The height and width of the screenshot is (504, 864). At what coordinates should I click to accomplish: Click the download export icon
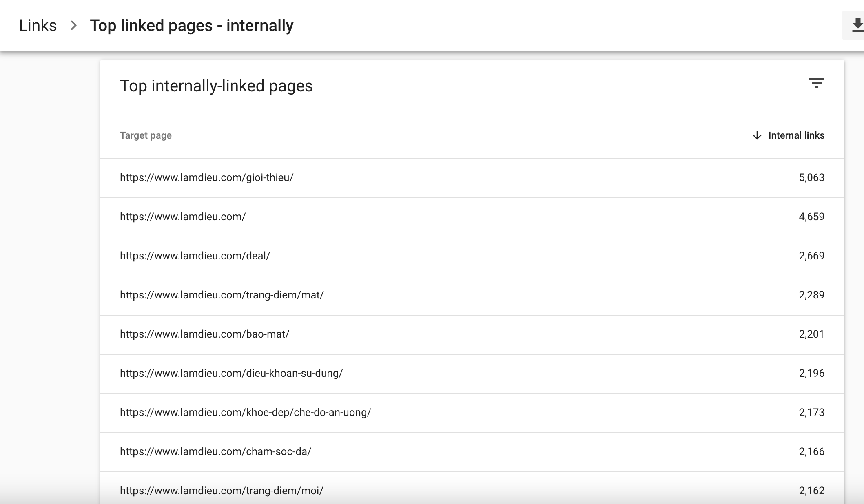[x=857, y=25]
